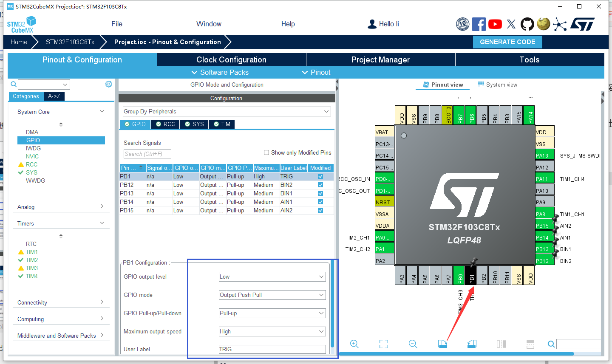612x364 pixels.
Task: Select the TIM peripheral tab
Action: (x=221, y=124)
